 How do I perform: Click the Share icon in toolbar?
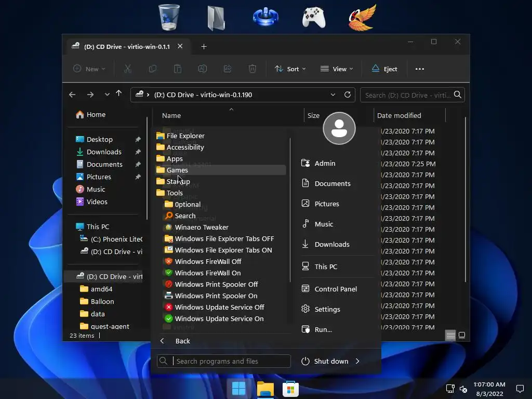tap(228, 69)
